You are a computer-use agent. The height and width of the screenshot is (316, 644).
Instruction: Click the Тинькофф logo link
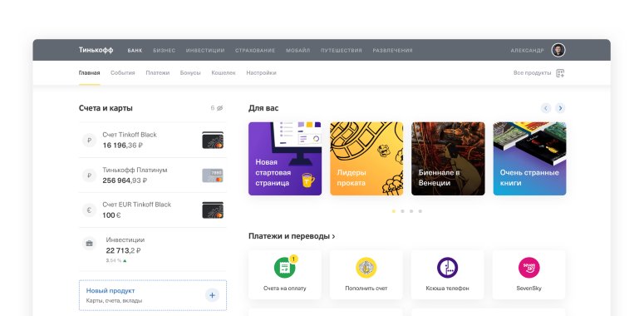pyautogui.click(x=96, y=50)
